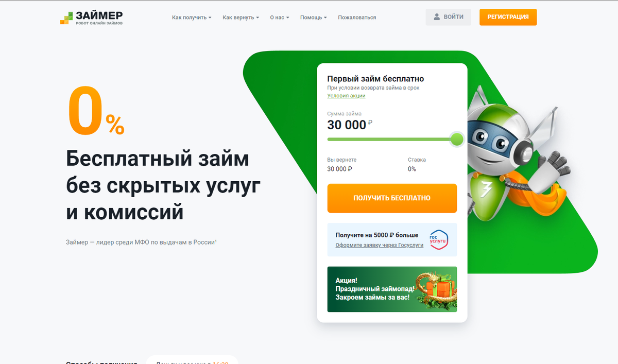
Task: Click the Госуслуги logo icon
Action: point(439,239)
